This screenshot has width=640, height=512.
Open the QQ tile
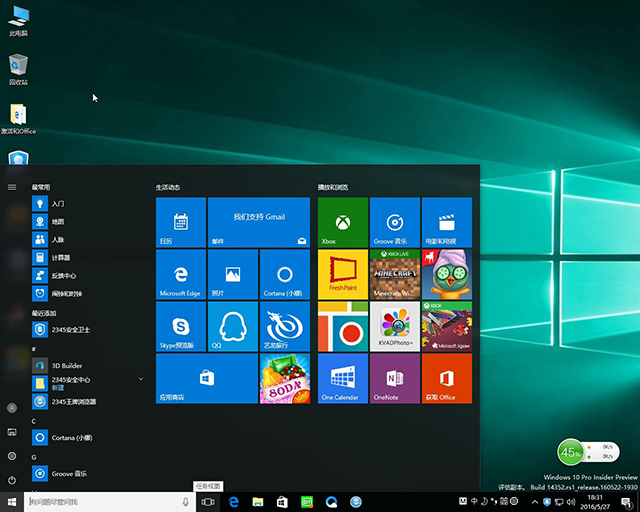233,327
